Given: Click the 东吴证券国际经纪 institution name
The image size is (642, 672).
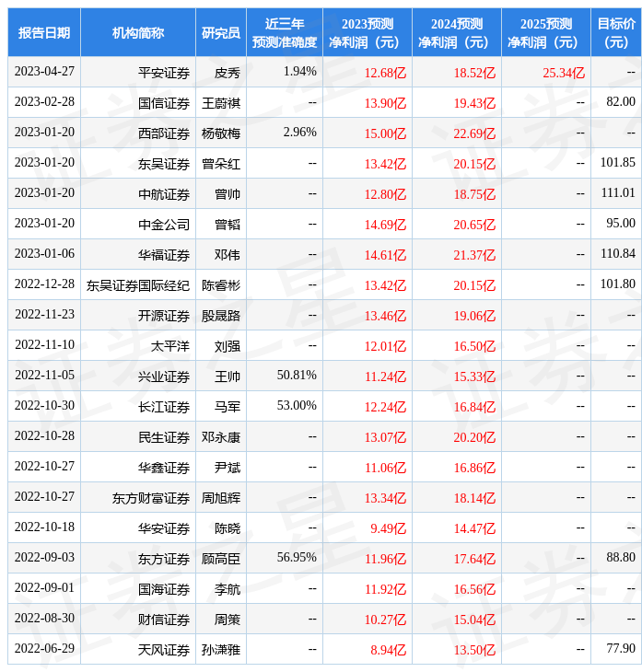Looking at the screenshot, I should 138,285.
